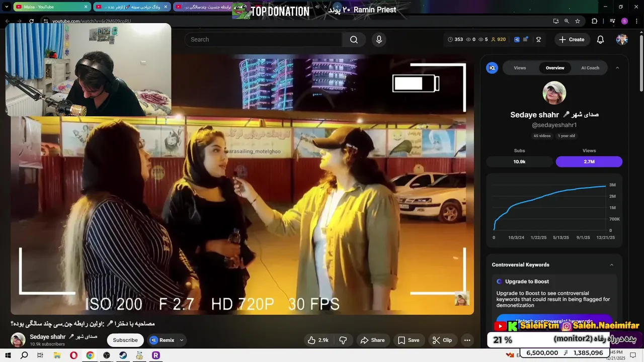Click the 920 subscribers stat icon

(498, 40)
